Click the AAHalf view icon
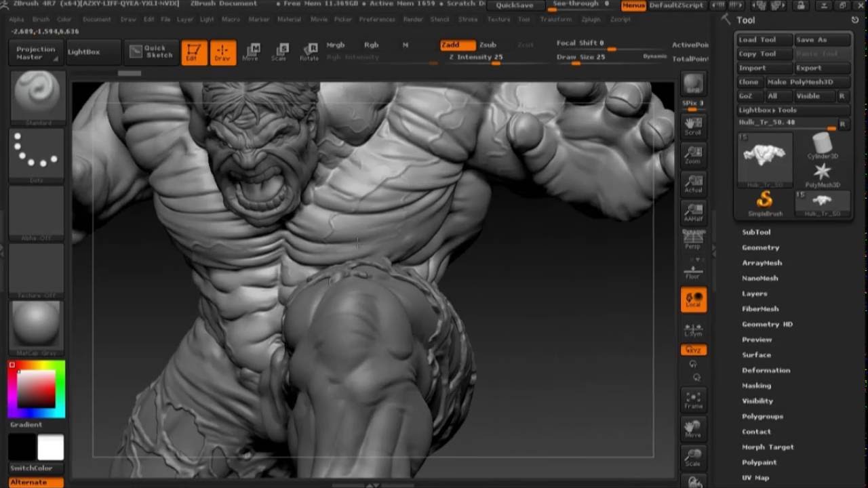The image size is (868, 488). click(x=693, y=213)
